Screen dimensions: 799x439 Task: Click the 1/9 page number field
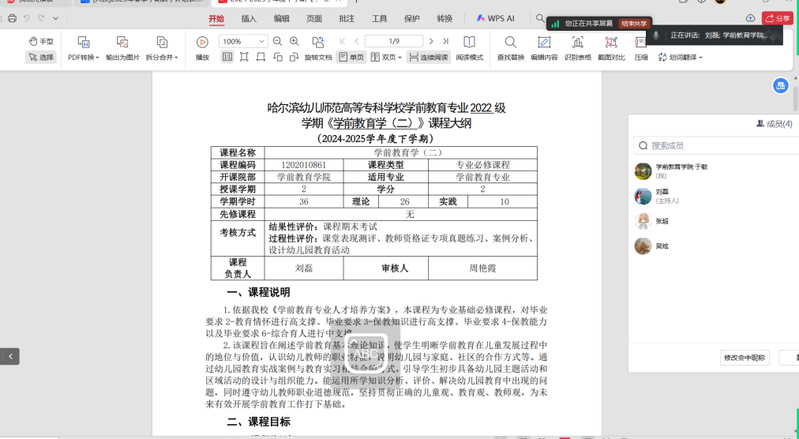[394, 41]
